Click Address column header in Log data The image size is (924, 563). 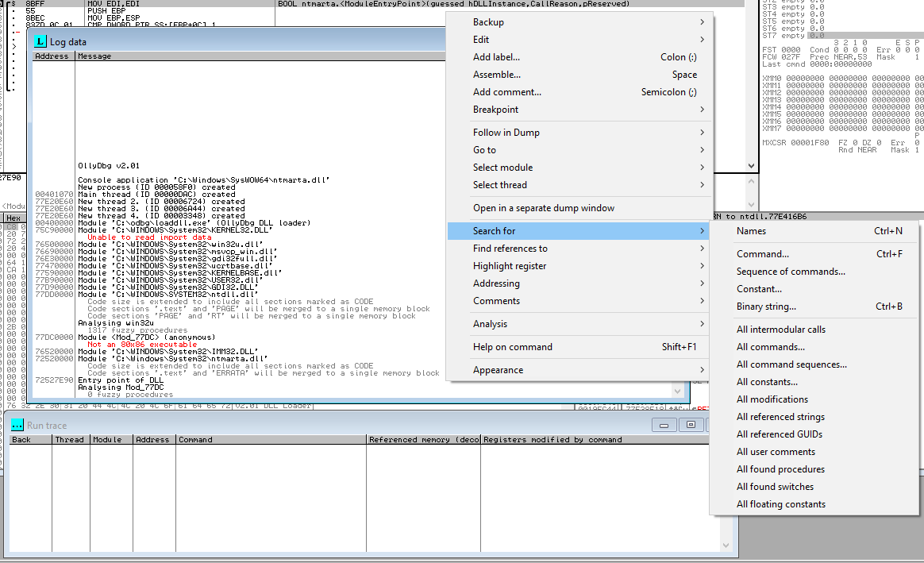click(x=54, y=56)
